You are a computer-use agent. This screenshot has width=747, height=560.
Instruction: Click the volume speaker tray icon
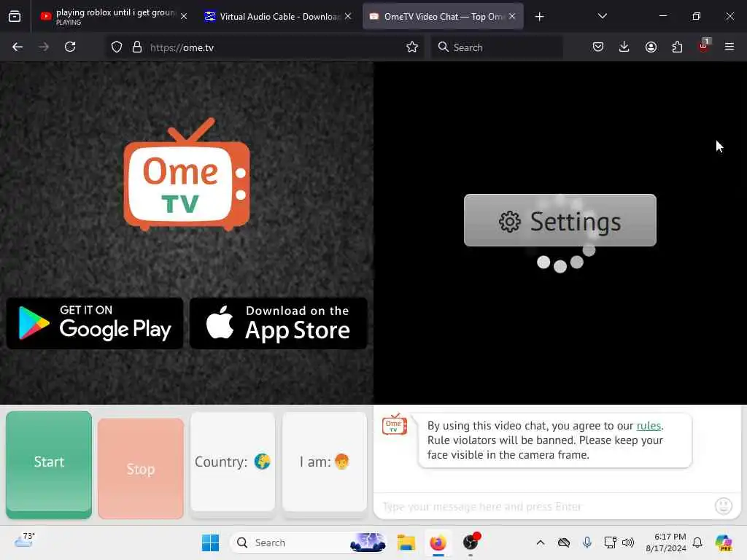(628, 542)
